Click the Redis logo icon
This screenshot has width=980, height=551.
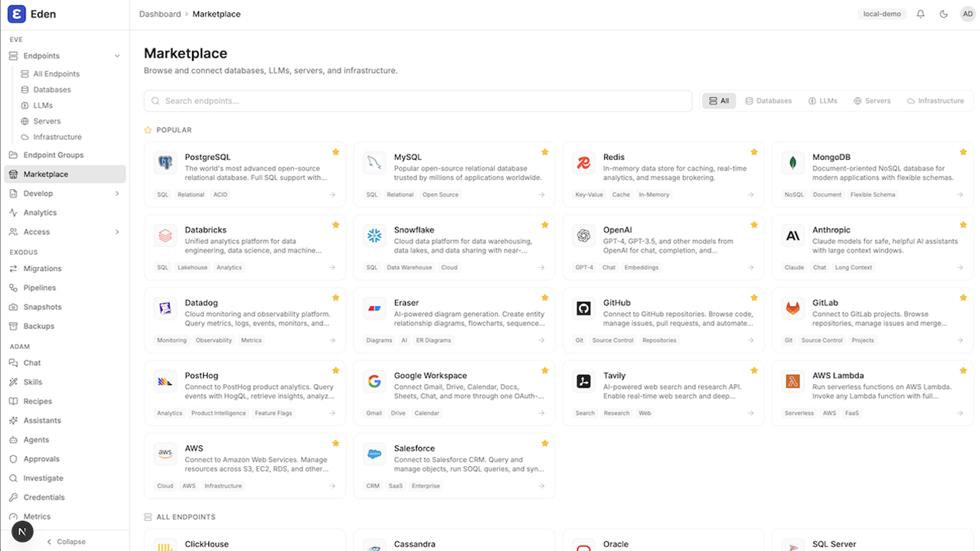[x=583, y=163]
